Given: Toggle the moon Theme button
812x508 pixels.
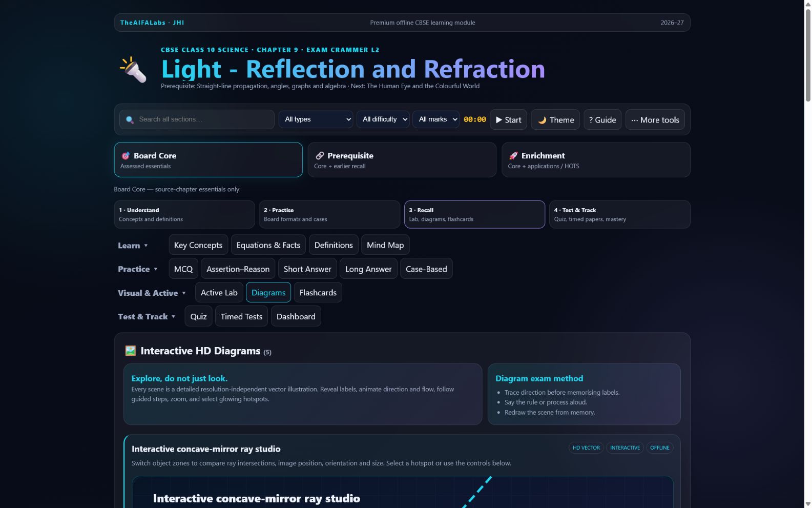Looking at the screenshot, I should pyautogui.click(x=555, y=119).
